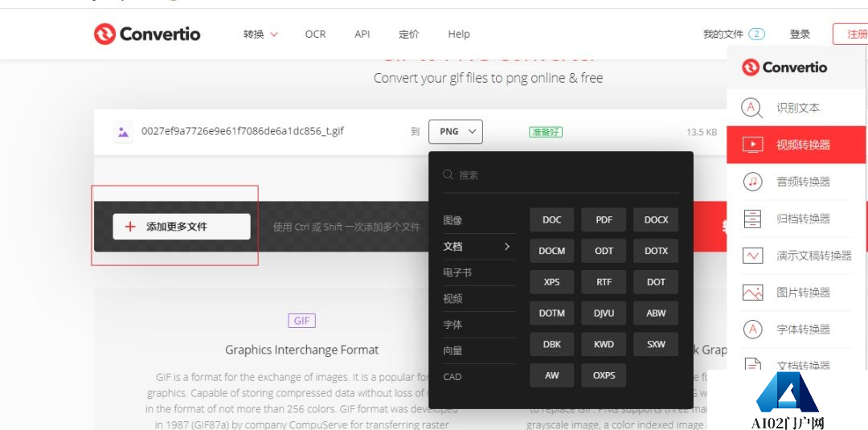Choose DJVU output format
868x430 pixels.
click(x=604, y=313)
